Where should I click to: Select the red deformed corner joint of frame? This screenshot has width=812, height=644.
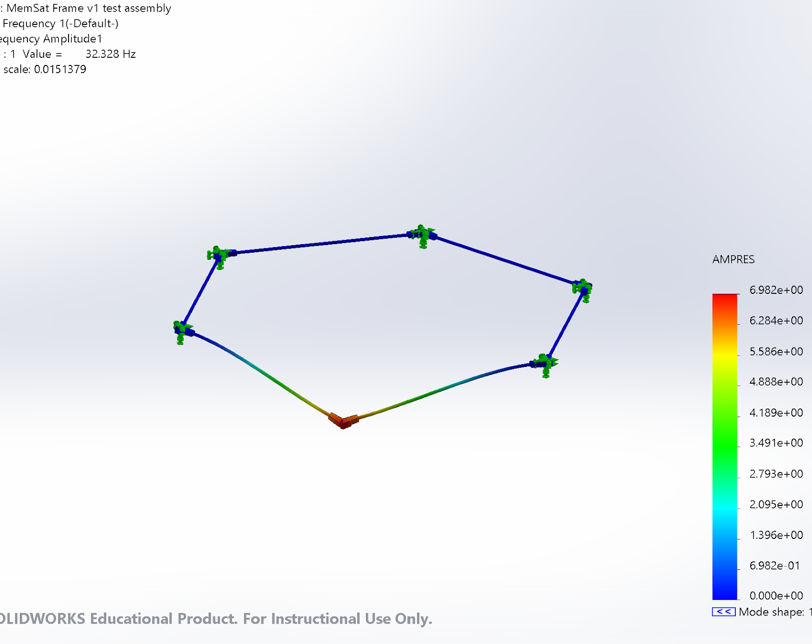[344, 420]
